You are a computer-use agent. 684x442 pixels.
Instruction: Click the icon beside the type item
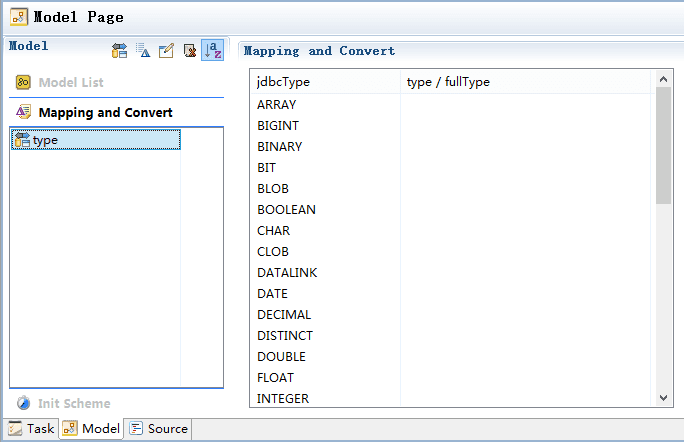(22, 140)
